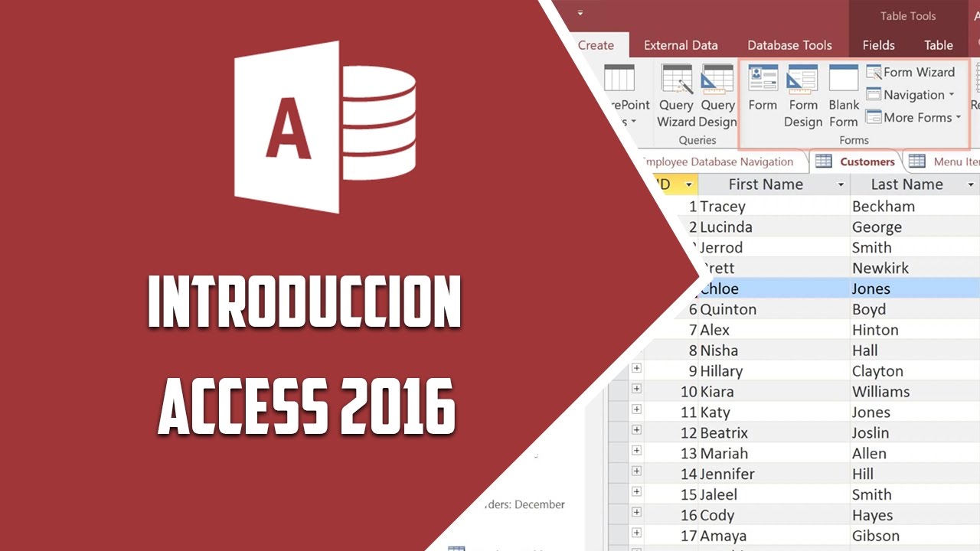Select the last name cell in Chloe's row
This screenshot has width=980, height=551.
915,289
